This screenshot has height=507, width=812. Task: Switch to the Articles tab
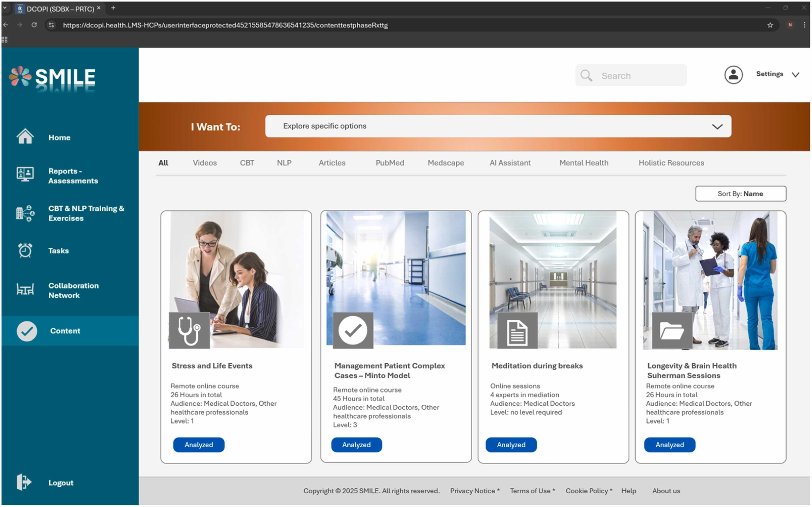click(332, 163)
